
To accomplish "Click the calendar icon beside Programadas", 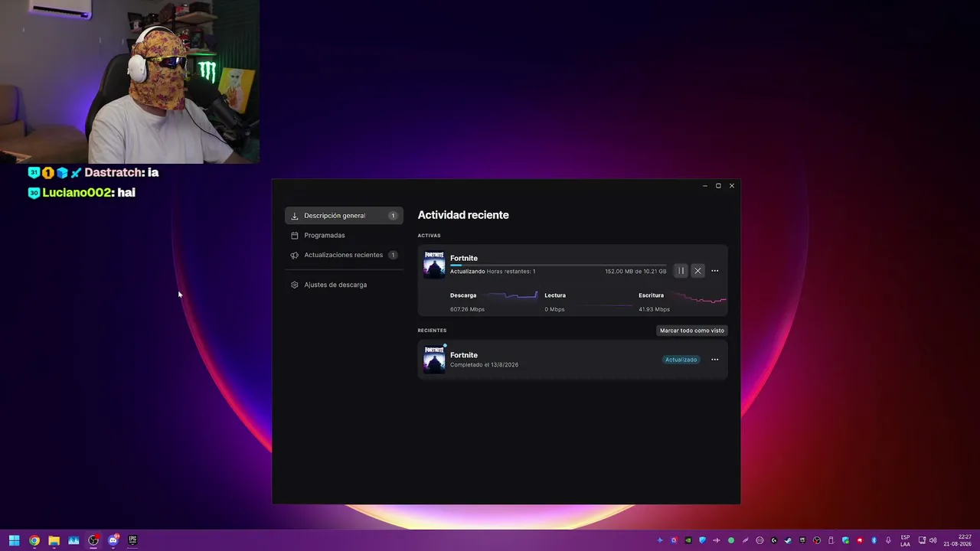I will point(295,236).
